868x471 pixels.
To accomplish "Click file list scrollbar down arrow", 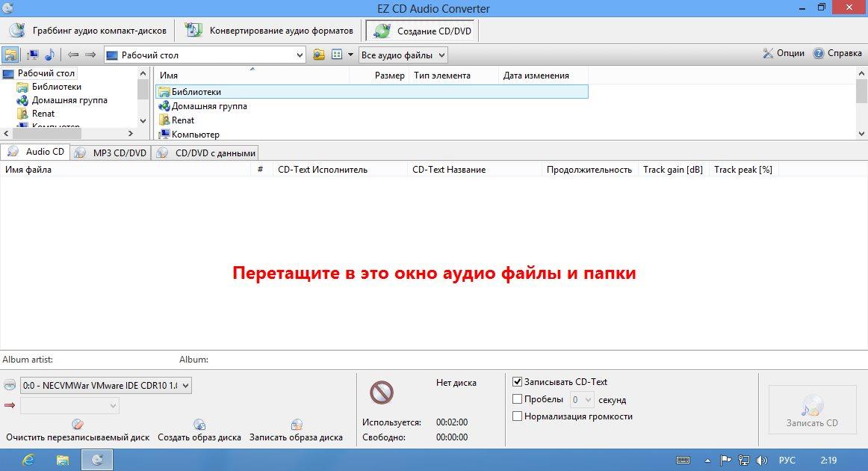I will pyautogui.click(x=861, y=134).
